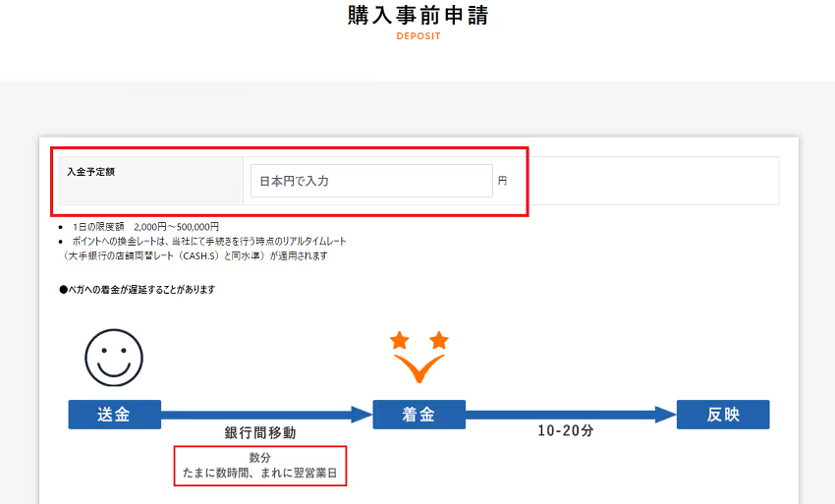The width and height of the screenshot is (835, 504).
Task: Click the ポイントへの換金レート bullet text
Action: [x=208, y=241]
